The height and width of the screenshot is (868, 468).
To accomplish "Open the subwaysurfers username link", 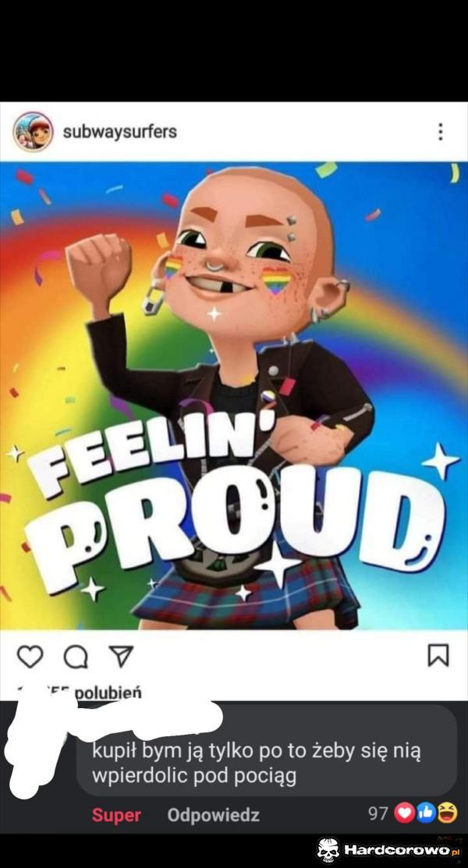I will pos(119,132).
